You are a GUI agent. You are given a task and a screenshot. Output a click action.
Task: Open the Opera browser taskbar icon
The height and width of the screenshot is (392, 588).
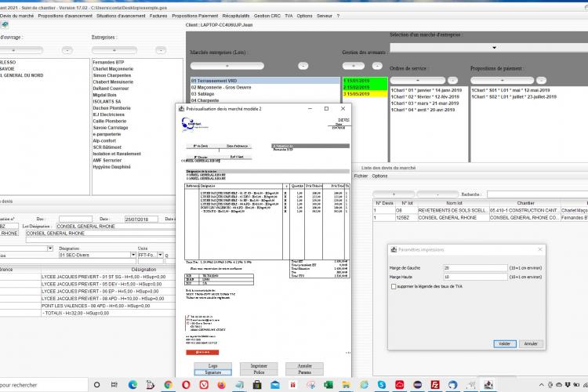coord(186,384)
